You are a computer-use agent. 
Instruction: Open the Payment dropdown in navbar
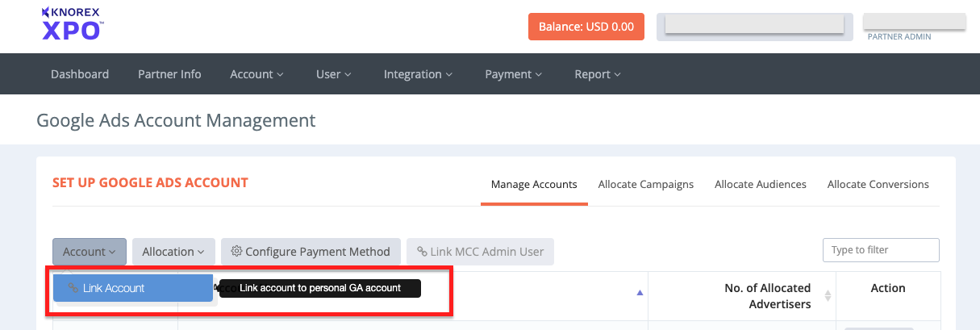coord(513,74)
